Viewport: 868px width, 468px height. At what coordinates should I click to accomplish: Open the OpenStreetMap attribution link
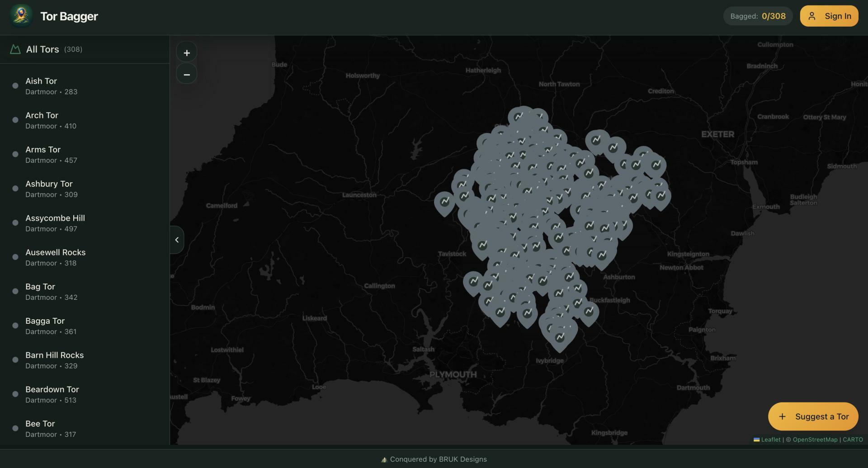[815, 440]
